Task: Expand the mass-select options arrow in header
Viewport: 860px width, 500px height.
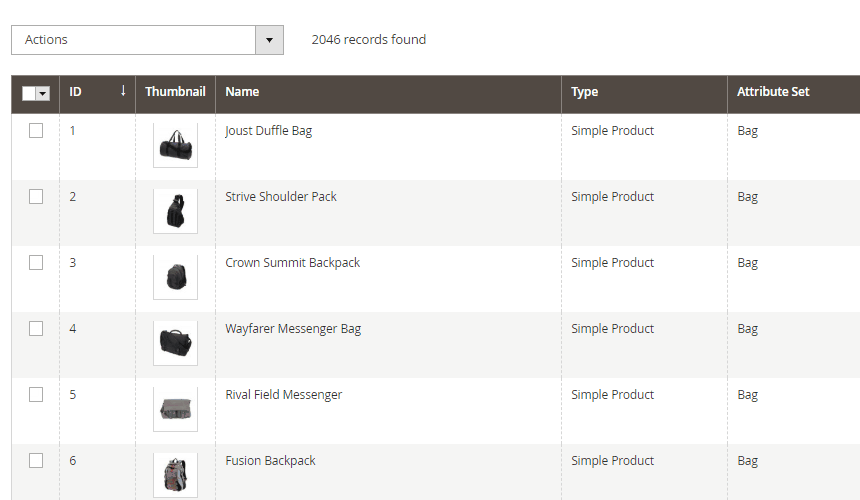Action: point(43,93)
